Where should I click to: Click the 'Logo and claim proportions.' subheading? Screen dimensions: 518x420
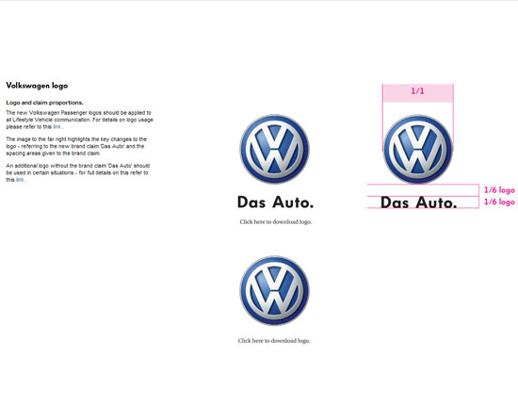45,103
